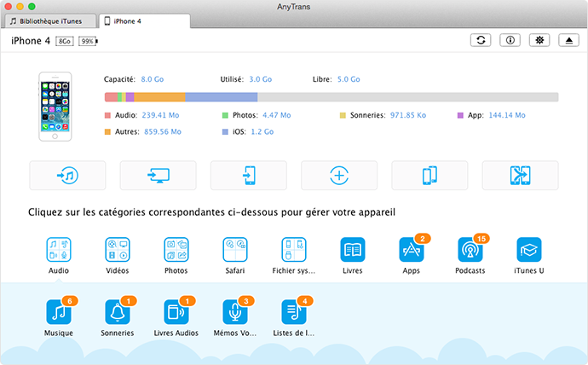Click the Autres size 859.56 Mo
This screenshot has height=365, width=588.
(x=163, y=131)
